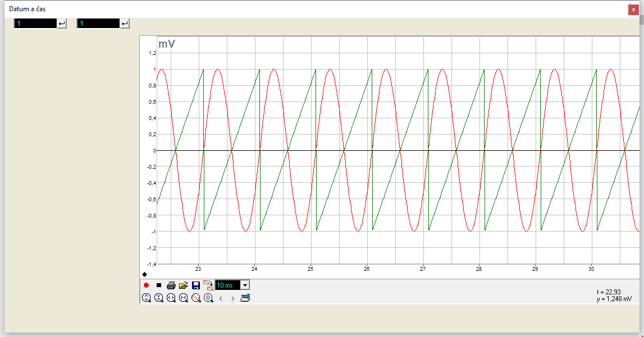Screen dimensions: 644x337
Task: Open the device settings wrench icon
Action: (x=245, y=298)
